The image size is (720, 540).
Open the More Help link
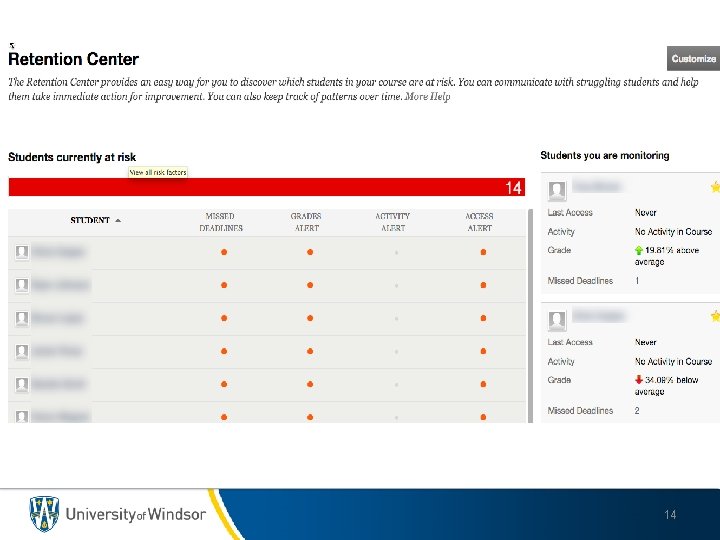coord(427,96)
